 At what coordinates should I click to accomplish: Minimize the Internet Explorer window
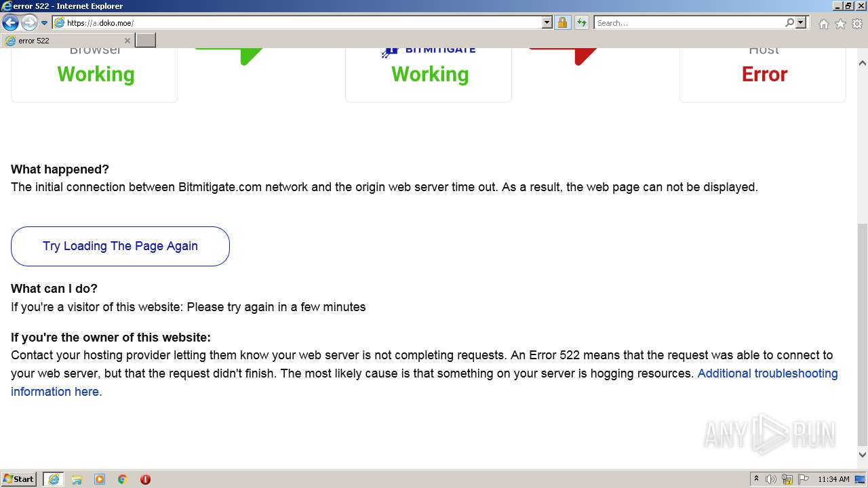click(837, 6)
